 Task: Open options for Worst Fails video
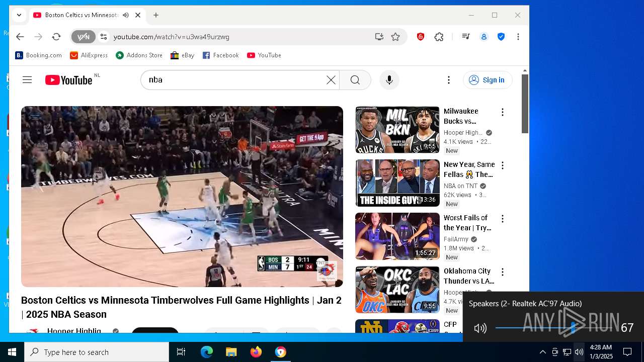pos(502,219)
